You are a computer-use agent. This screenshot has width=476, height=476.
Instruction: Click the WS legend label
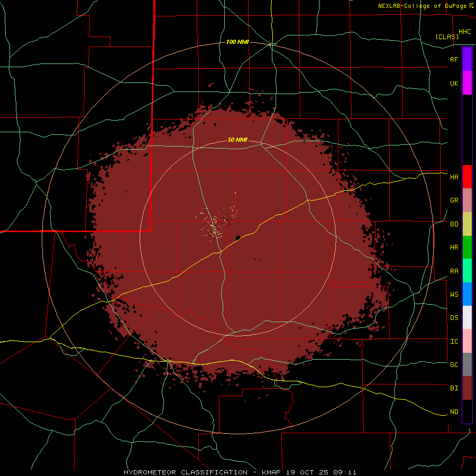454,294
